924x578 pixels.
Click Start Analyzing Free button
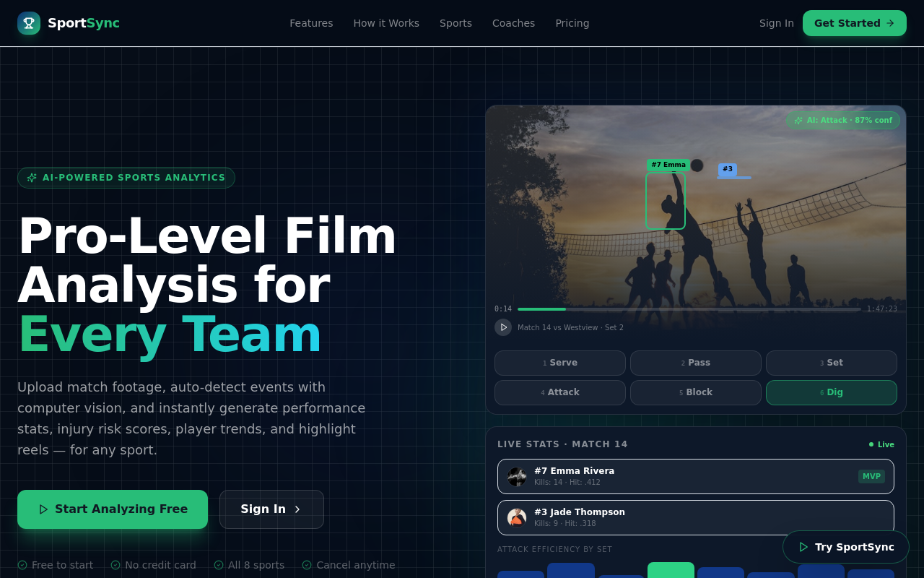(x=113, y=509)
